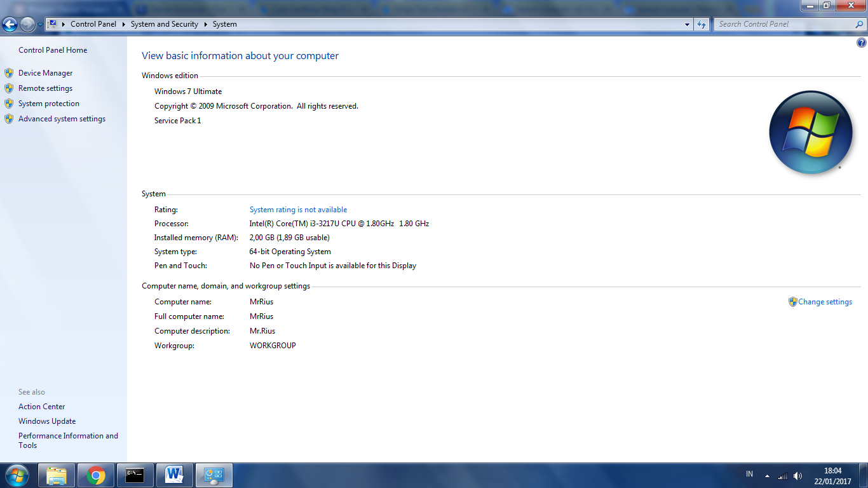Open Windows Explorer from taskbar
Viewport: 868px width, 488px height.
(x=57, y=475)
